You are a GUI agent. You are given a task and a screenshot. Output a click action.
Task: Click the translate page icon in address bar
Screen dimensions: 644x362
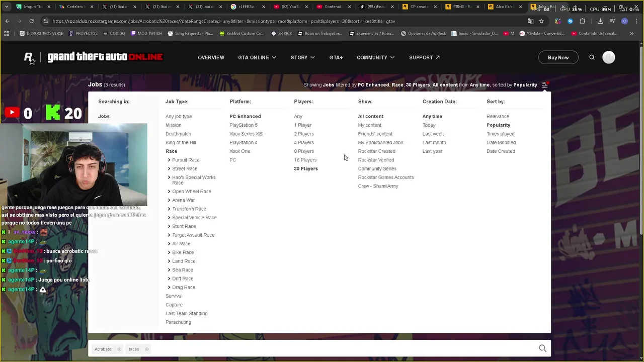point(530,21)
